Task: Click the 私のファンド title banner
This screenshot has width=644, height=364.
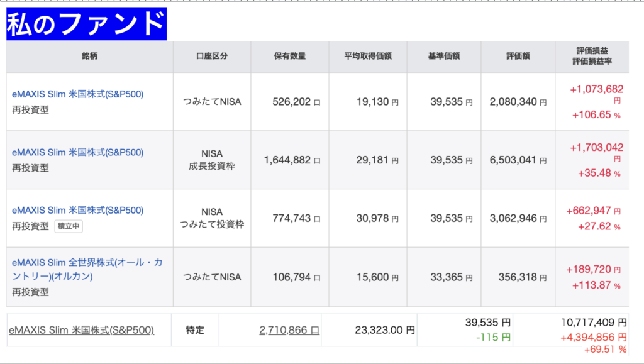Action: coord(86,25)
